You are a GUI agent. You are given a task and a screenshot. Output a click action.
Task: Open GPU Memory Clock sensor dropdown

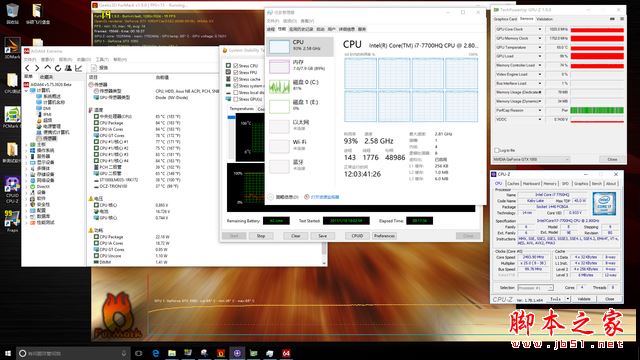pos(540,38)
